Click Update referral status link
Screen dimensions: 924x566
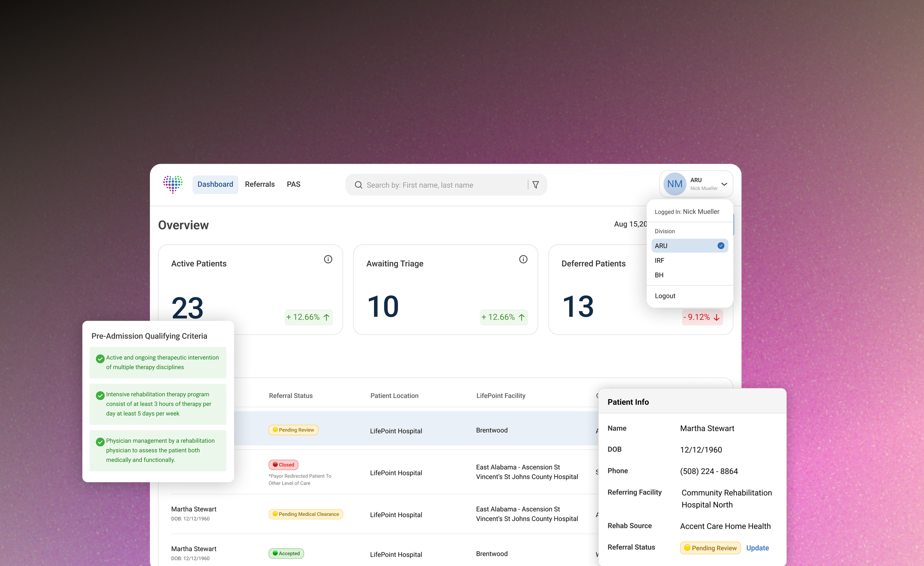757,548
